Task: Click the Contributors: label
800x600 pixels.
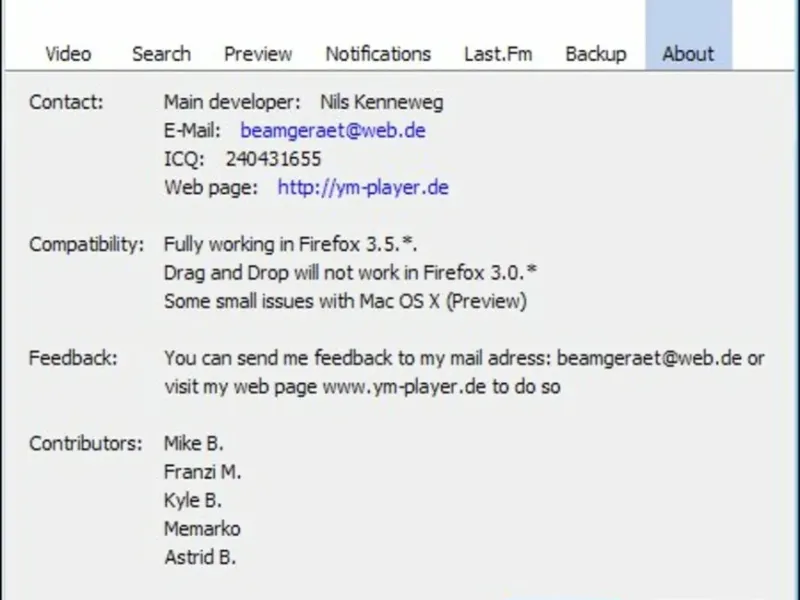Action: coord(86,443)
